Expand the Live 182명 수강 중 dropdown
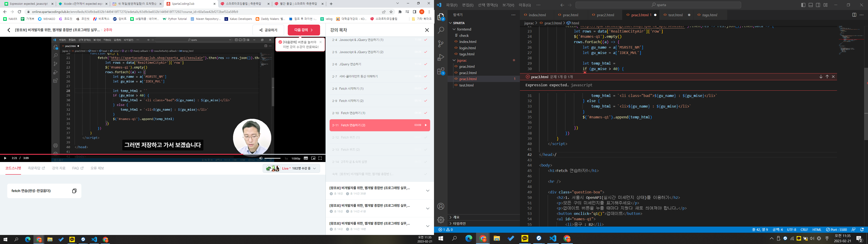 pos(291,168)
